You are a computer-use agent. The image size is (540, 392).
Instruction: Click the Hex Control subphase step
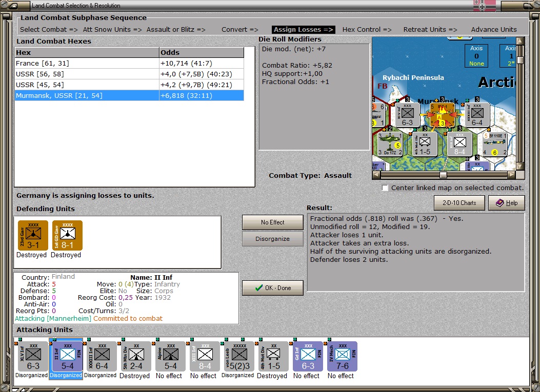(x=367, y=30)
